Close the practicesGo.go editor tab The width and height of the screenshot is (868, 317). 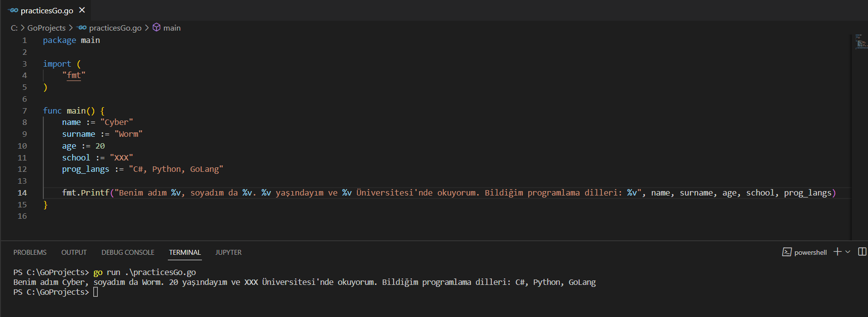[x=82, y=10]
